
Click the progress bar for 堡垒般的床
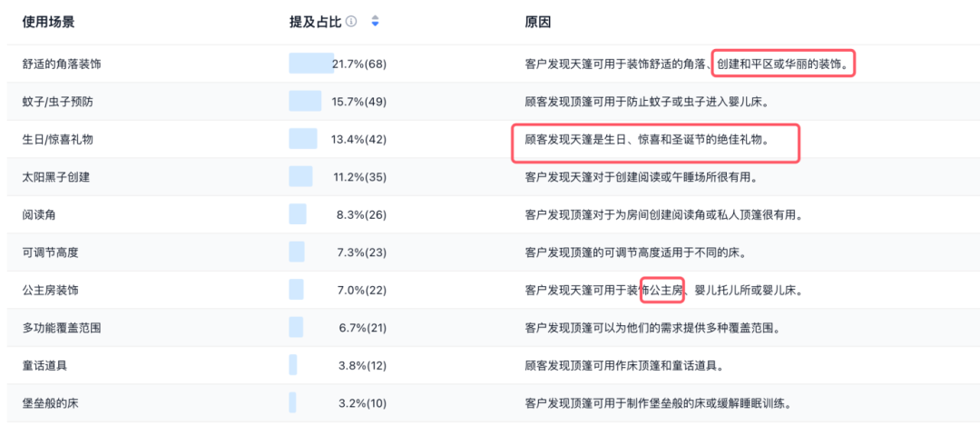292,402
